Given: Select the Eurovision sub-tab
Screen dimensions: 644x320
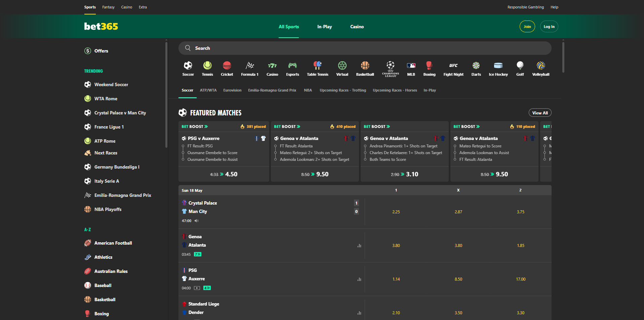Looking at the screenshot, I should pos(232,90).
